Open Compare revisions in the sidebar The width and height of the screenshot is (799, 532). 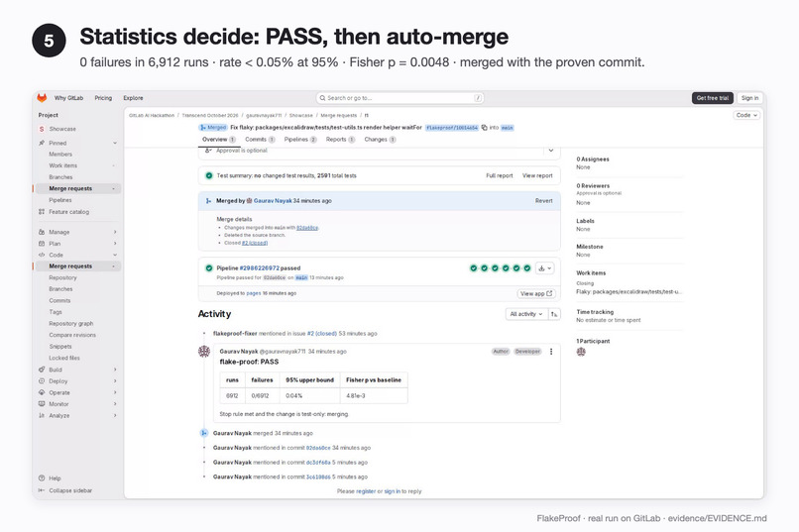72,335
